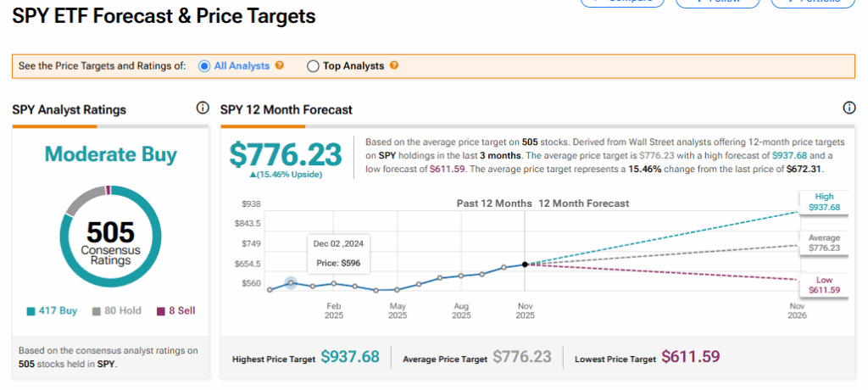Click the gray Hold legend square
This screenshot has width=868, height=390.
point(96,311)
